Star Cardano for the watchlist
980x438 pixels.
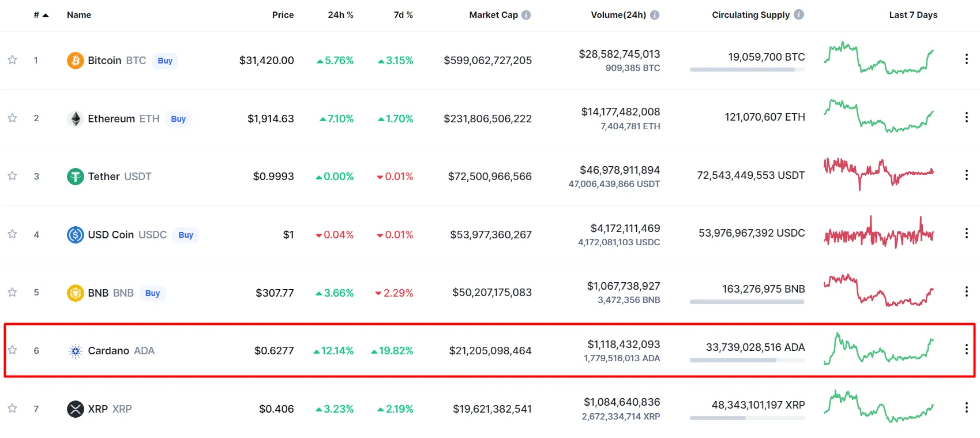click(x=12, y=350)
